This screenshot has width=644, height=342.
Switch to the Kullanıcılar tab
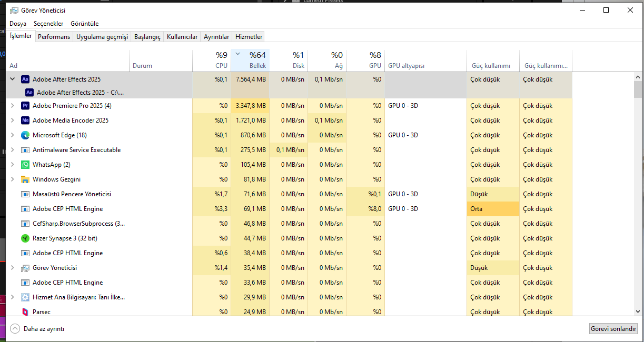[x=182, y=37]
